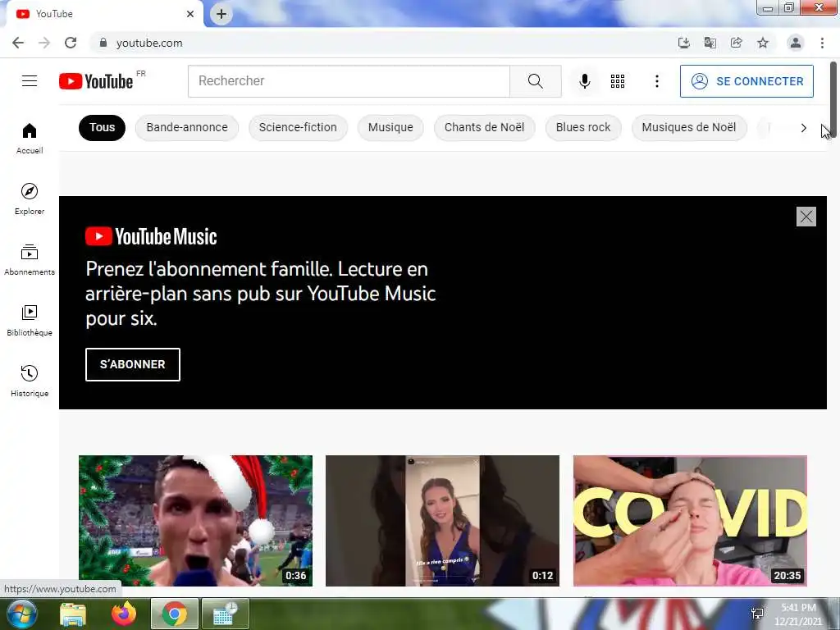The width and height of the screenshot is (840, 630).
Task: Open Explorer in the sidebar
Action: click(30, 199)
